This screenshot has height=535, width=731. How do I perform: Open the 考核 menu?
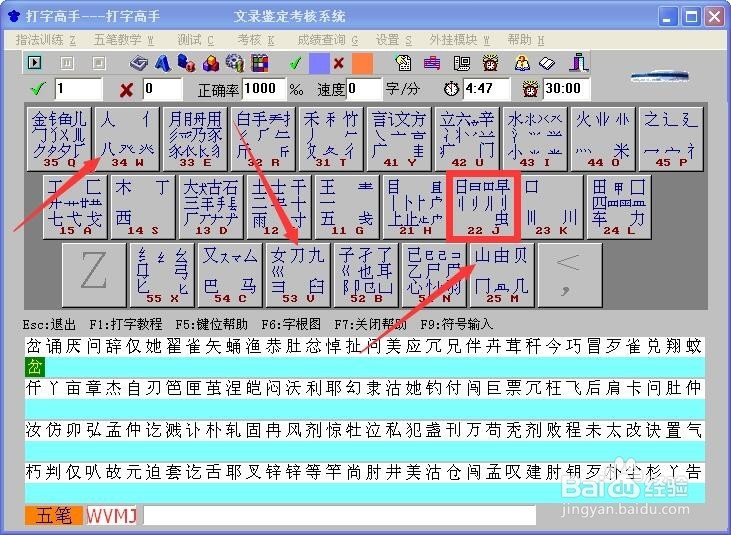255,40
